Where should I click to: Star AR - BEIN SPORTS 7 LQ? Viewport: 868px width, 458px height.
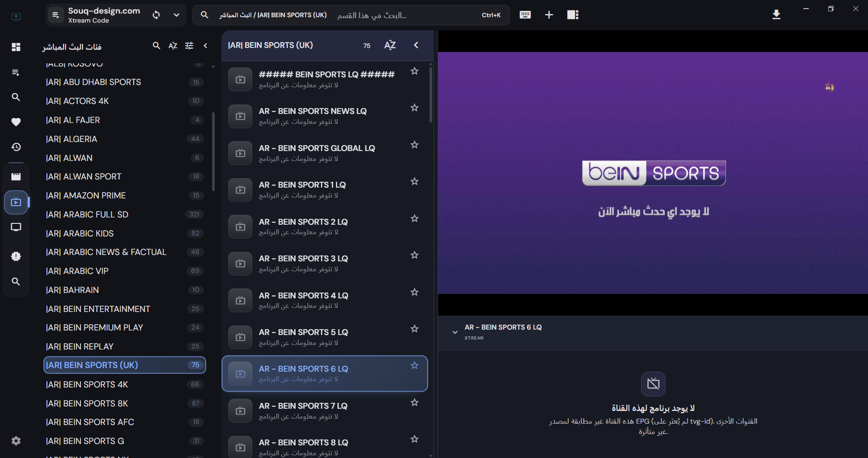click(415, 402)
